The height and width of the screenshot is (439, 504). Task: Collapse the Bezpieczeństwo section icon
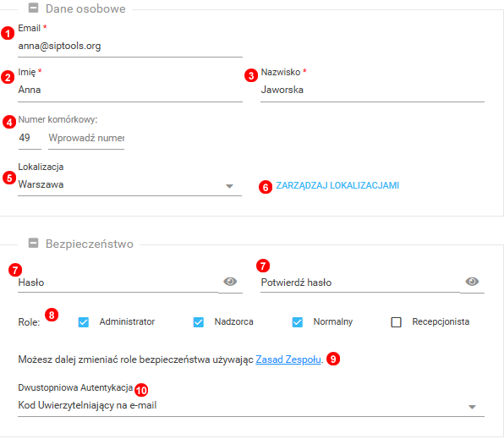coord(34,243)
